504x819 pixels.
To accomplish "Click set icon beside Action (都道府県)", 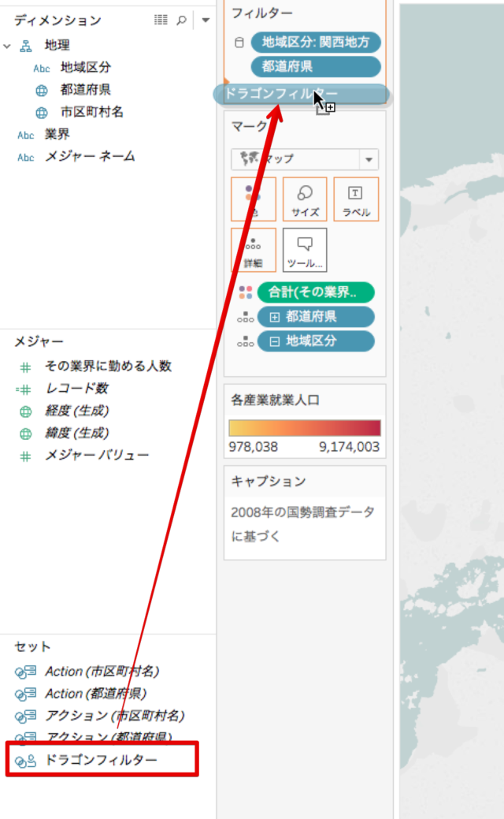I will tap(25, 694).
